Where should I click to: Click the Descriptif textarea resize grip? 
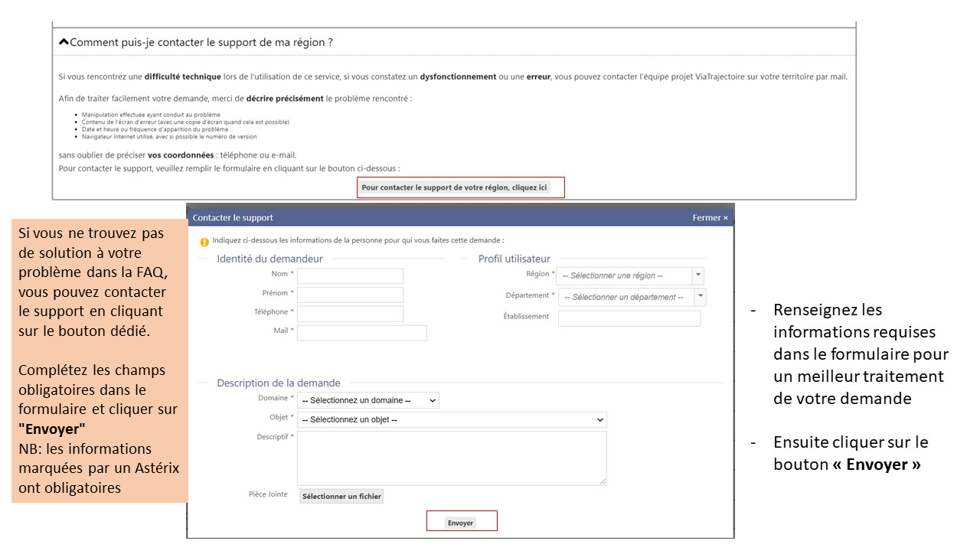603,481
